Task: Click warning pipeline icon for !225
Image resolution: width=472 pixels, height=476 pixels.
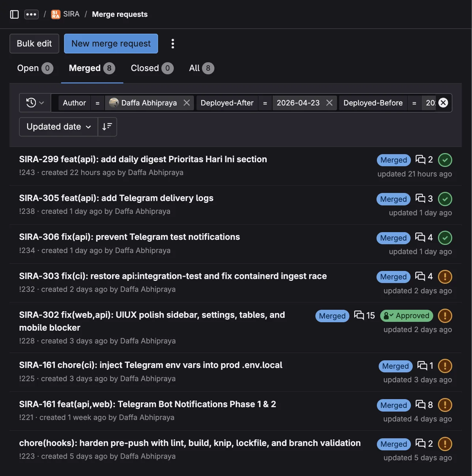Action: [x=445, y=366]
